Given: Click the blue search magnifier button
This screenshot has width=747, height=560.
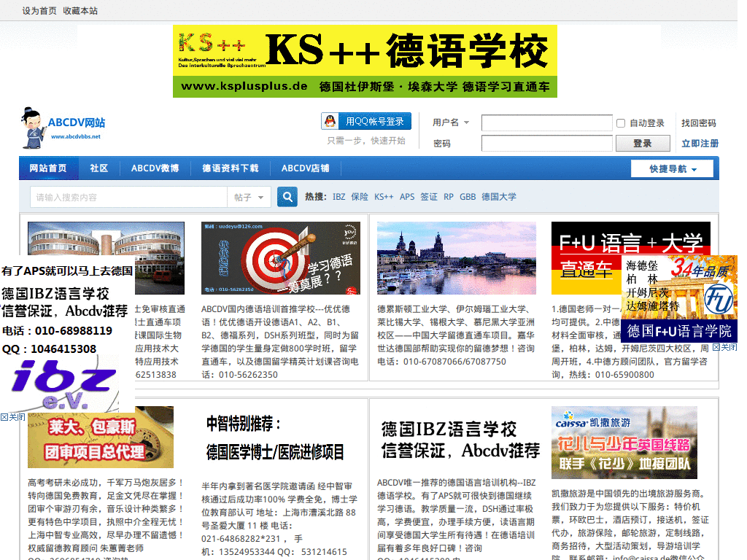Looking at the screenshot, I should point(287,197).
